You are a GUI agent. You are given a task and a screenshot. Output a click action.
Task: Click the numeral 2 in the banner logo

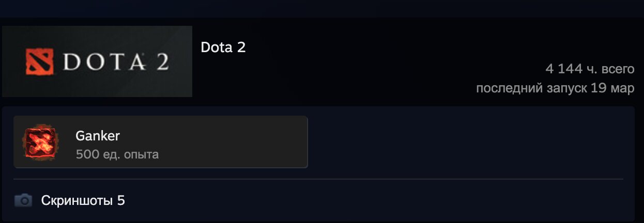coord(160,62)
